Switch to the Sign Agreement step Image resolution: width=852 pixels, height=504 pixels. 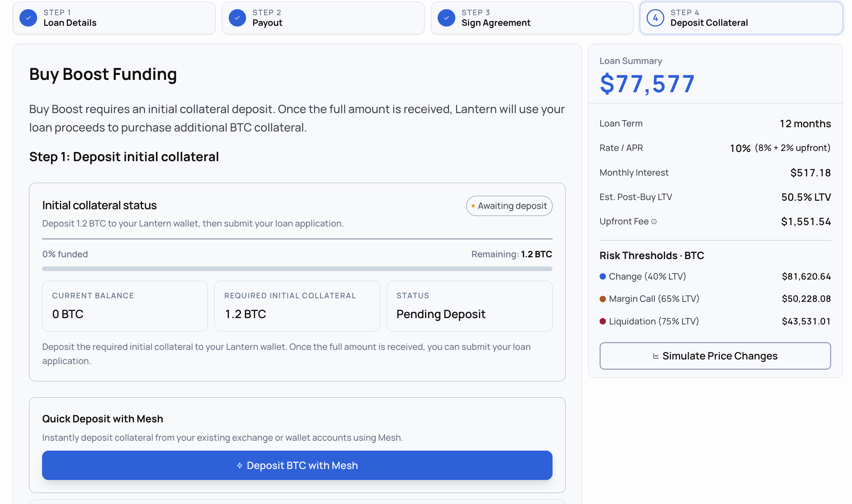pos(532,18)
